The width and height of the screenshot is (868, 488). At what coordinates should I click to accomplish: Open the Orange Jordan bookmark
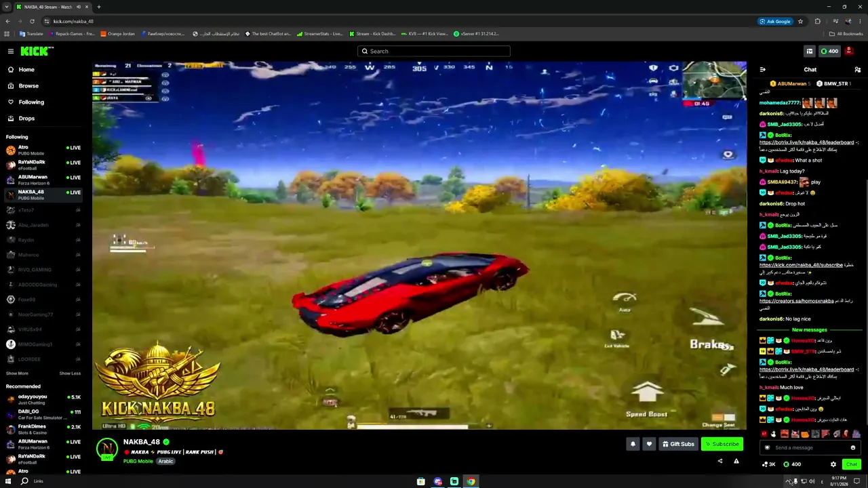(117, 33)
